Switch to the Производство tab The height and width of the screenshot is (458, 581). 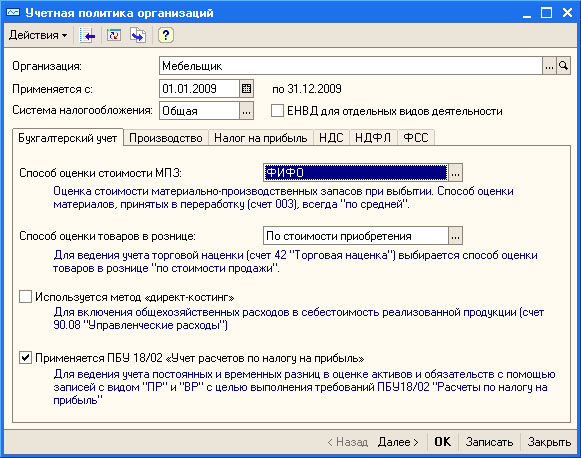(x=166, y=138)
